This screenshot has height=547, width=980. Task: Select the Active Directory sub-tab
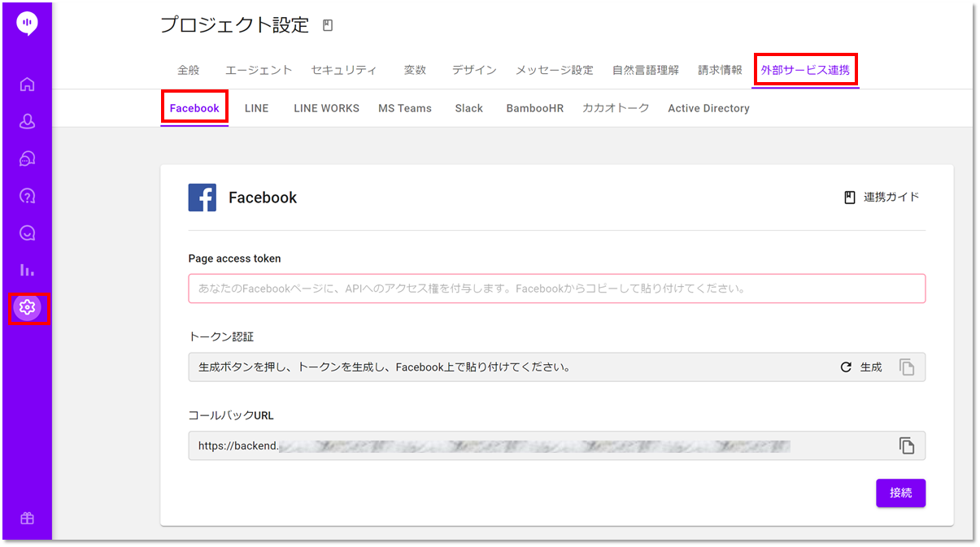click(x=708, y=108)
